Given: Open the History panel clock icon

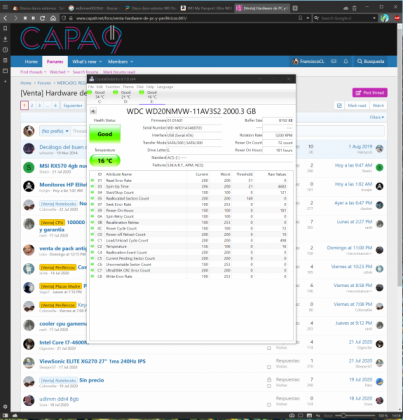Looking at the screenshot, I should tap(5, 50).
